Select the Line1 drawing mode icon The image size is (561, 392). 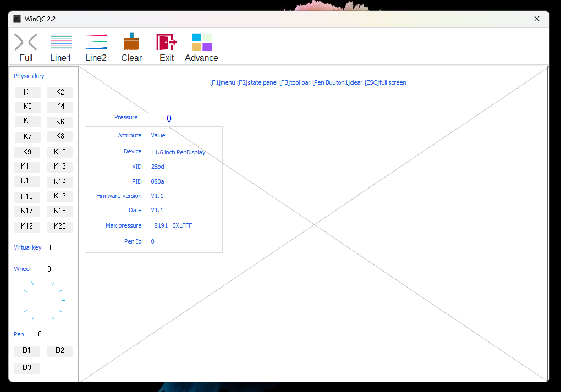point(61,42)
